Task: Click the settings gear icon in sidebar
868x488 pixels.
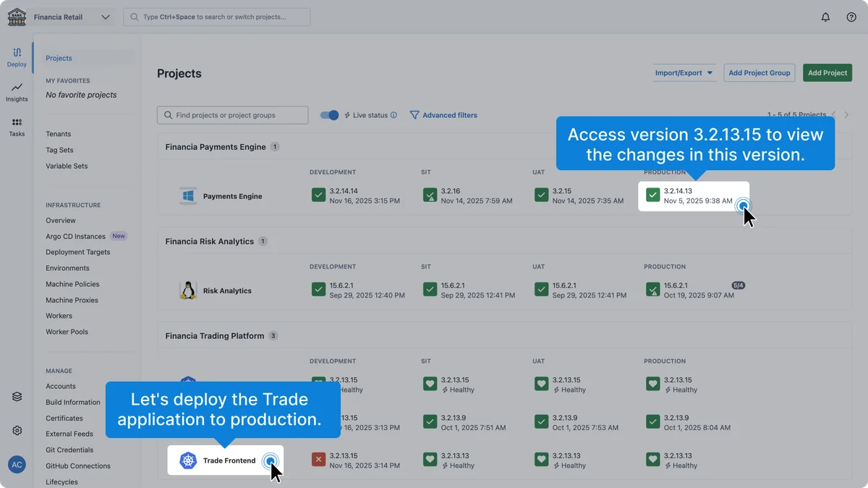Action: (17, 431)
